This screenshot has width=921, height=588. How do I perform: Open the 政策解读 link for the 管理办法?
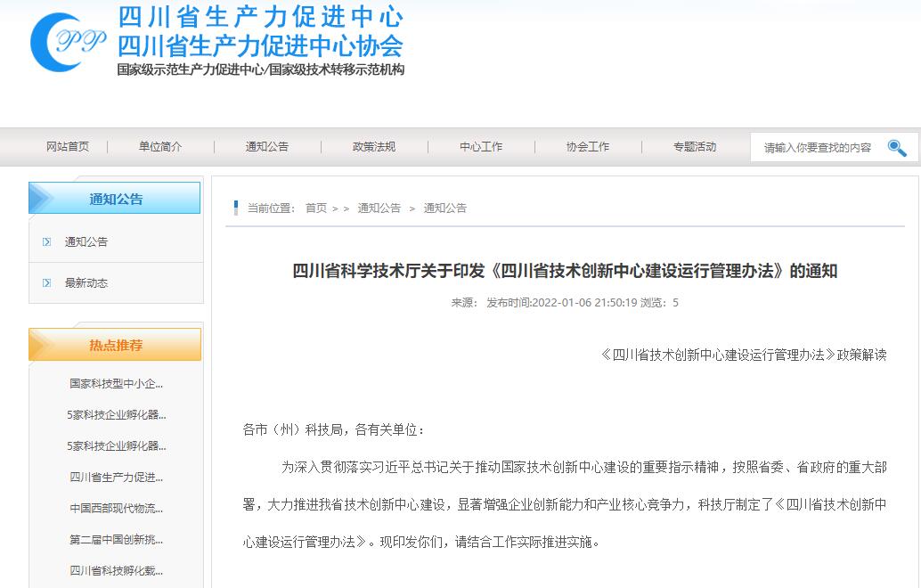744,355
